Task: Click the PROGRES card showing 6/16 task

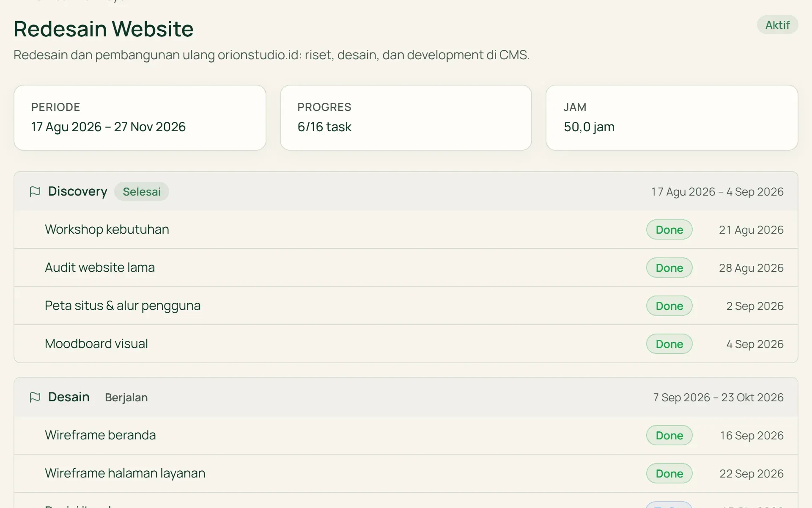Action: click(x=406, y=118)
